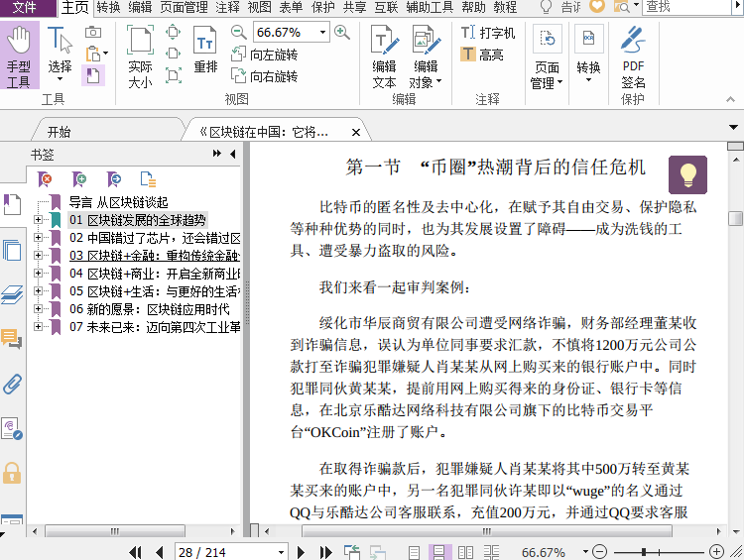Screen dimensions: 744x560
Task: Select the Hand tool (手型工具)
Action: pyautogui.click(x=19, y=56)
